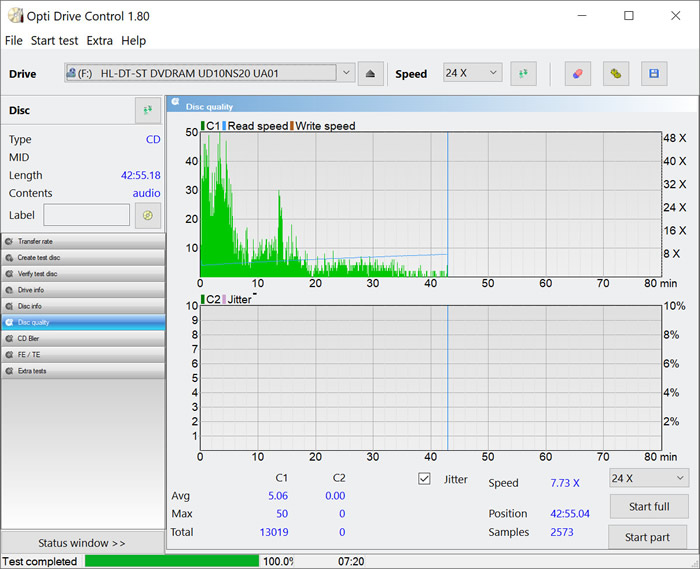Show the Status window panel
The image size is (700, 569).
coord(82,543)
